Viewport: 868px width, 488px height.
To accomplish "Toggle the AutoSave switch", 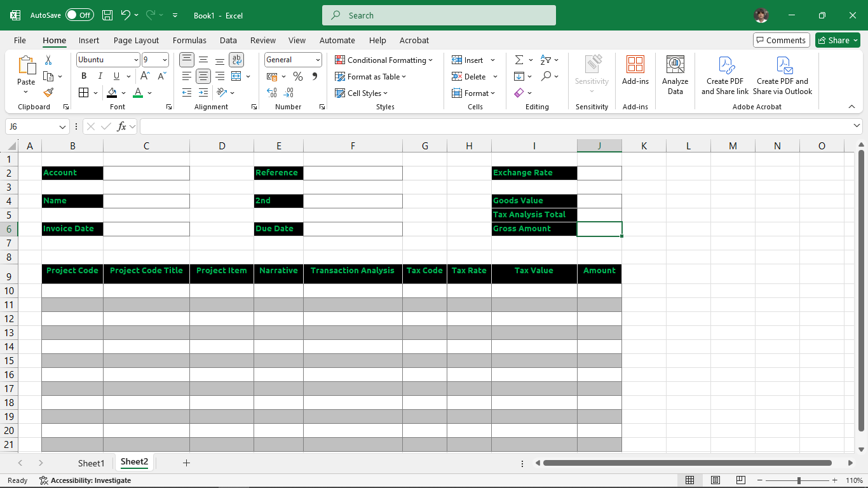I will [x=79, y=15].
